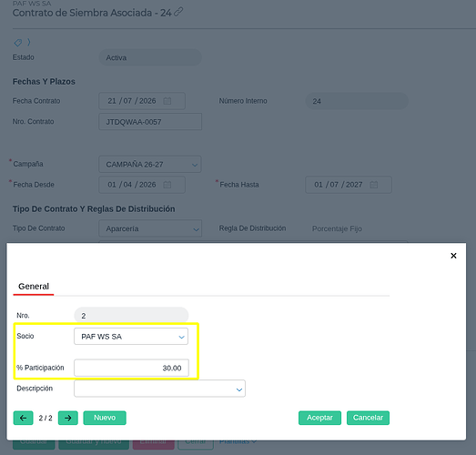476x455 pixels.
Task: Expand the Socio dropdown
Action: tap(131, 337)
